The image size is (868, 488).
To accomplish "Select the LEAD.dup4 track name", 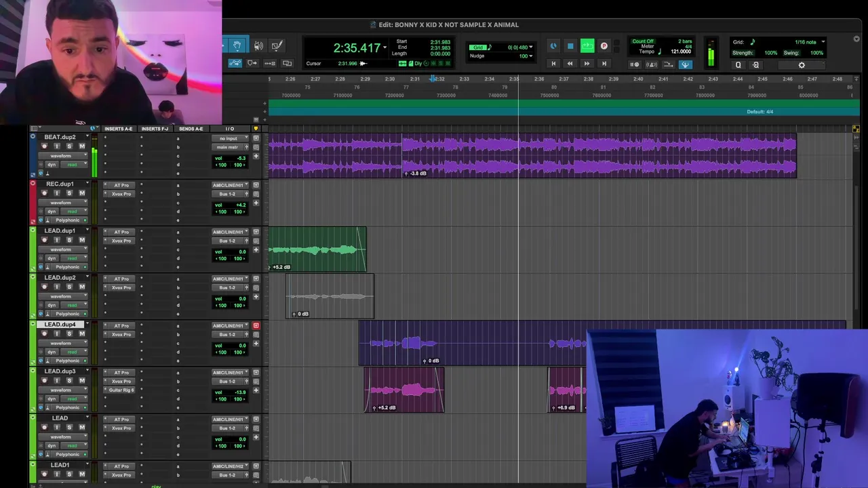I will pos(60,325).
